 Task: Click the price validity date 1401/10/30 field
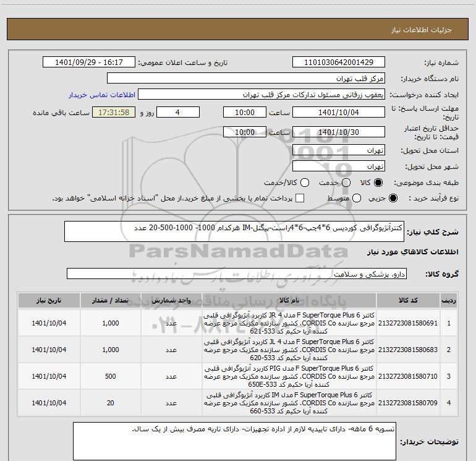pyautogui.click(x=339, y=132)
